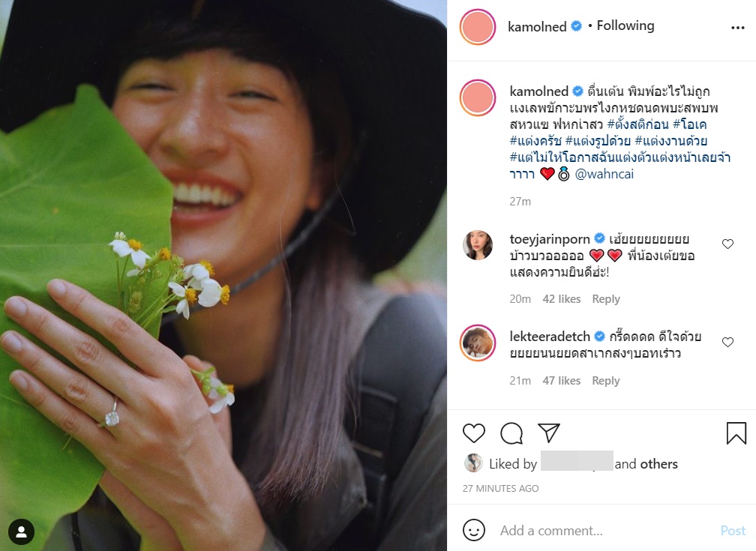View 47 likes on lekteeradetch's comment
Viewport: 756px width, 551px height.
[562, 381]
